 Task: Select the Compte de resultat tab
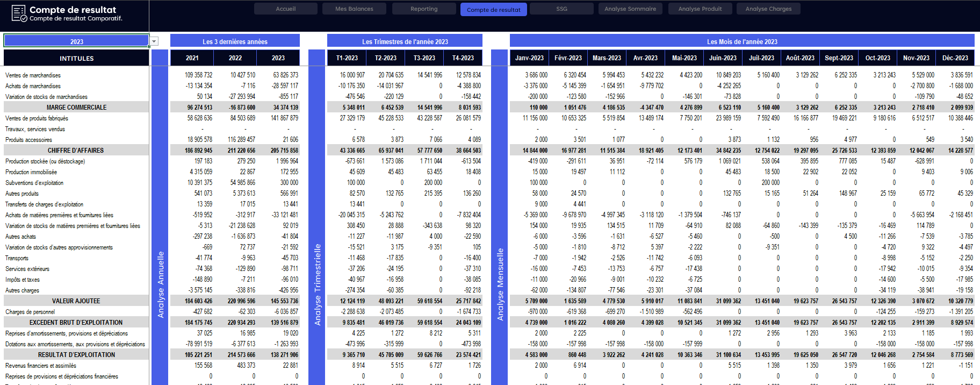point(493,9)
